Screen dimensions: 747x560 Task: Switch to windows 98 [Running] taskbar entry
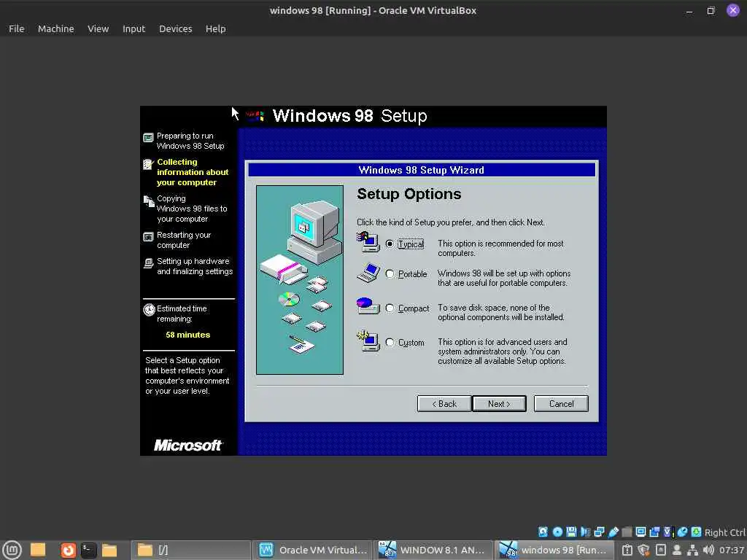click(554, 550)
